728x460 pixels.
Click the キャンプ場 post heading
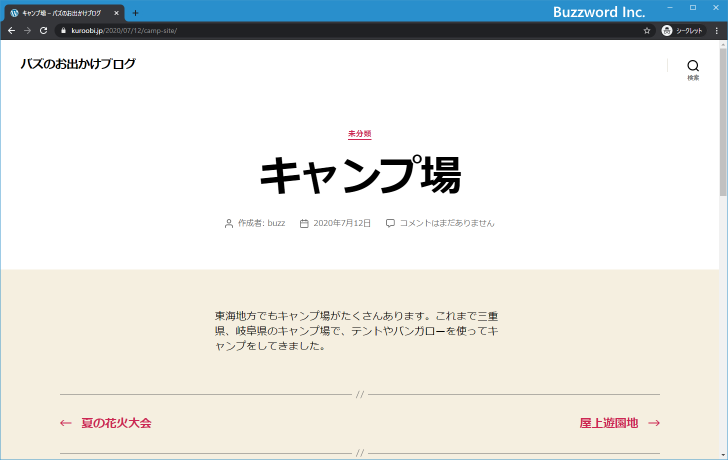point(360,175)
